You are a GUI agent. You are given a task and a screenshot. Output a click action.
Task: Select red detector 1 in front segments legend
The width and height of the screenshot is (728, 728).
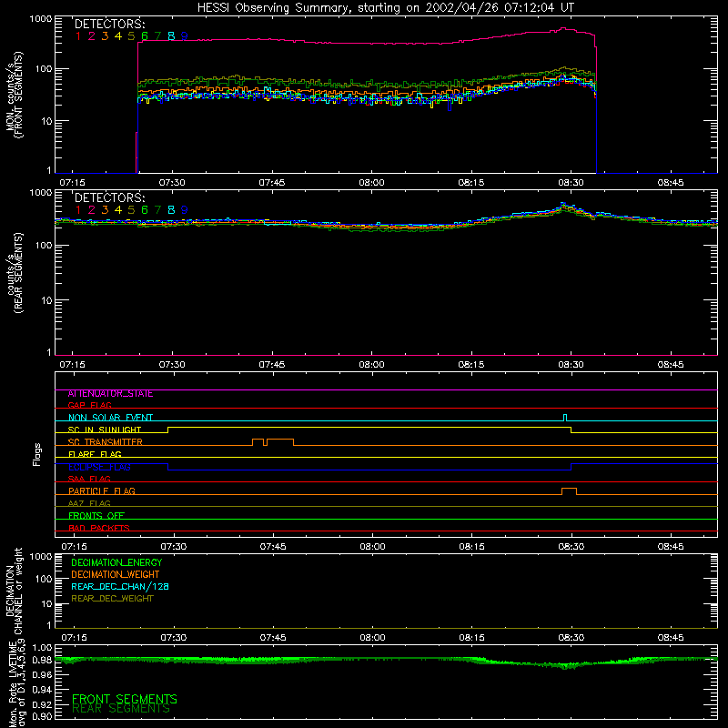coord(78,36)
